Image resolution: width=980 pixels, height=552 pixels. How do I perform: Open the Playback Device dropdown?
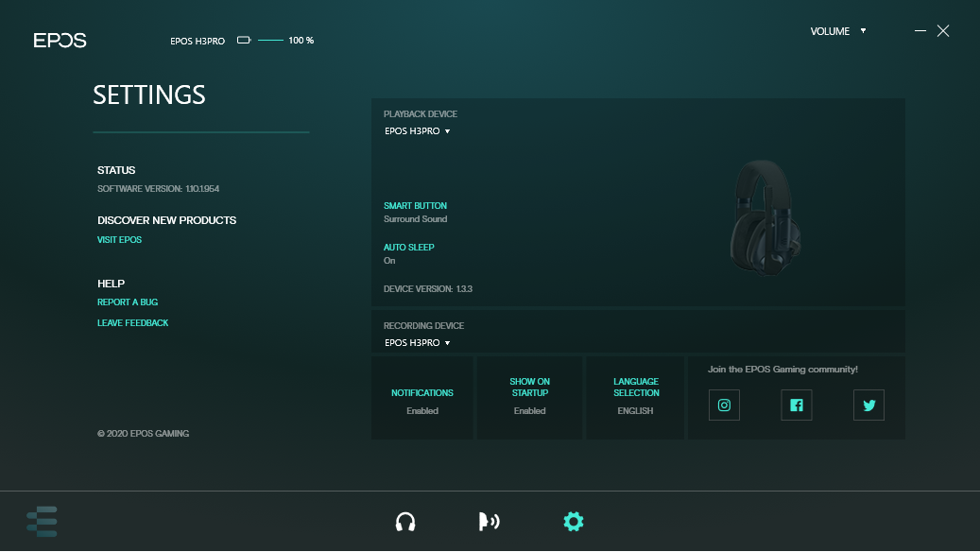pos(417,130)
